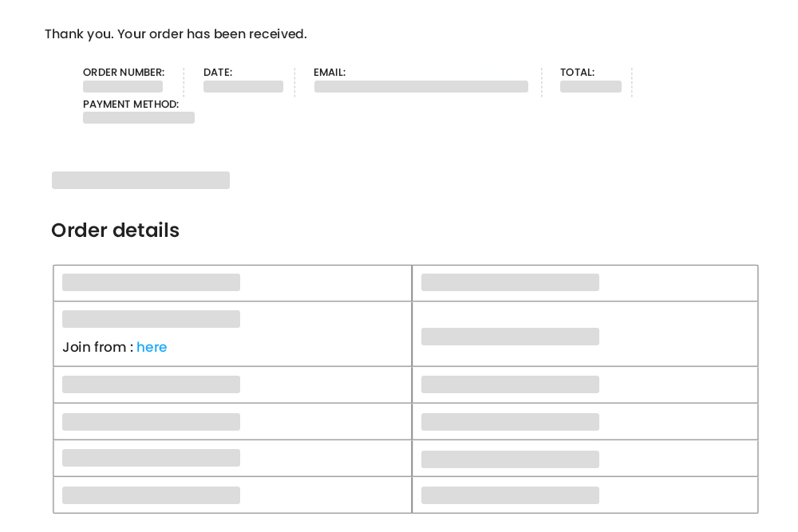Click the third row's left placeholder

click(x=151, y=384)
